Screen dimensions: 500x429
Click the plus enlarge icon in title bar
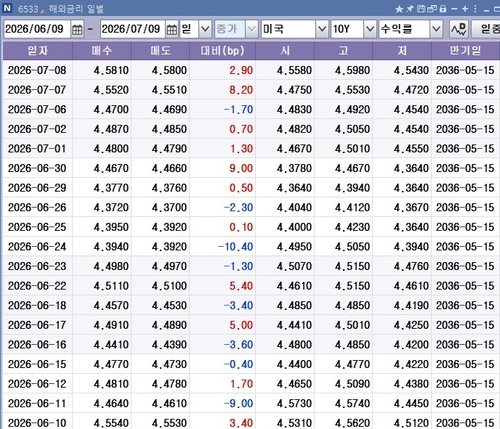pyautogui.click(x=465, y=9)
